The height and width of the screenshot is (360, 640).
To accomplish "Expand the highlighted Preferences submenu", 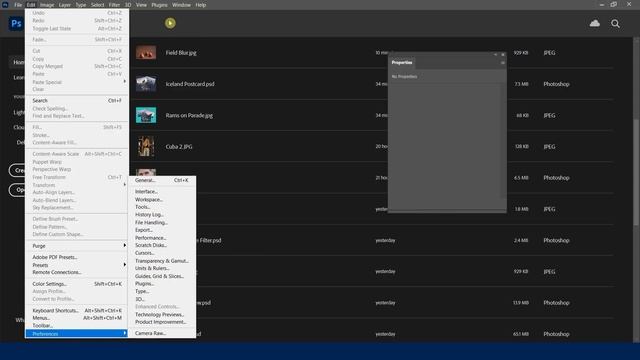I will click(x=77, y=333).
